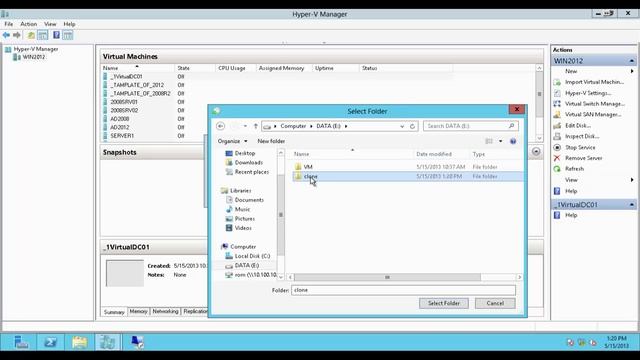Refresh the folder listing in Select Folder dialog
Image resolution: width=640 pixels, height=360 pixels.
pyautogui.click(x=412, y=126)
